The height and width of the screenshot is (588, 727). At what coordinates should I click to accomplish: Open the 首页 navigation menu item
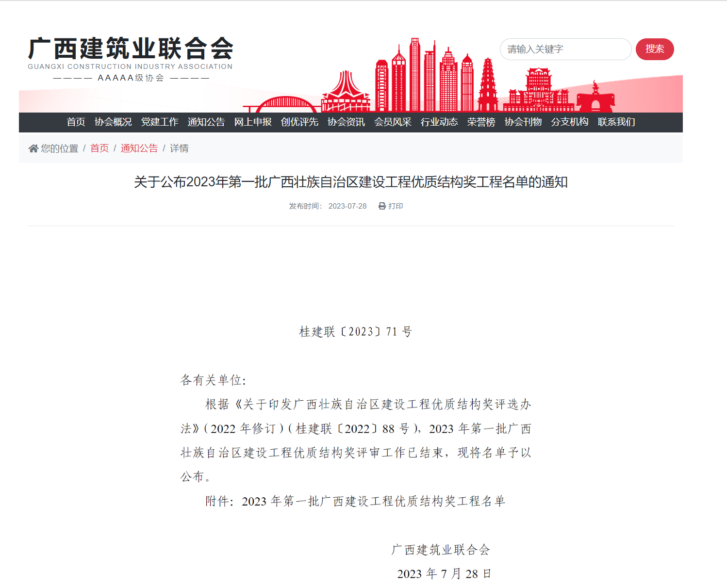tap(76, 122)
